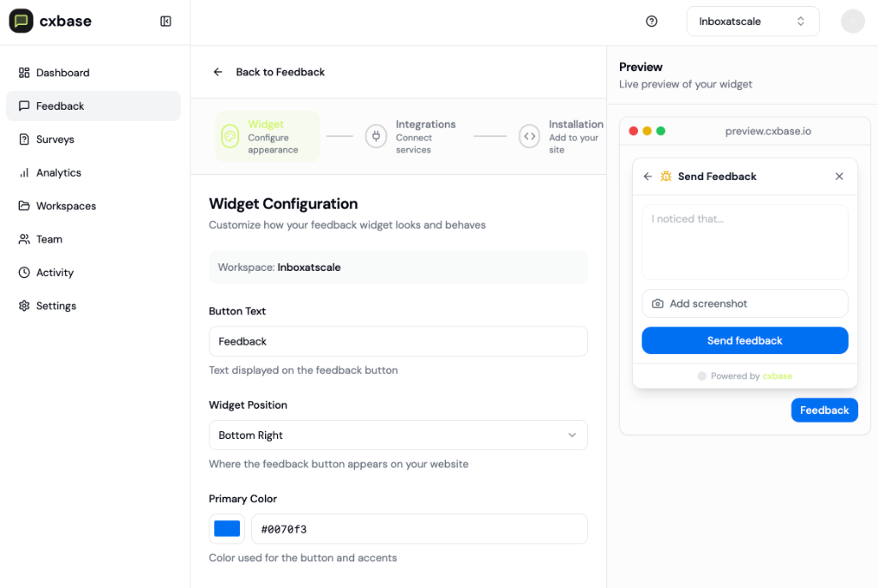
Task: Open the Inboxatscale workspace switcher
Action: coord(752,21)
